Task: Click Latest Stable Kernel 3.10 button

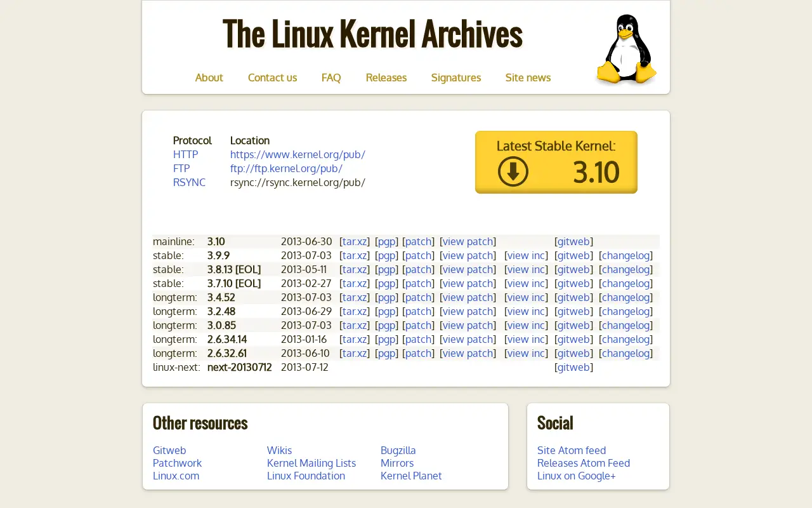Action: [556, 162]
